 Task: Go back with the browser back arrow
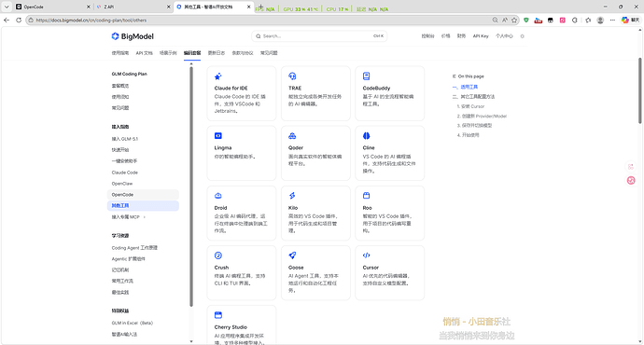click(7, 20)
